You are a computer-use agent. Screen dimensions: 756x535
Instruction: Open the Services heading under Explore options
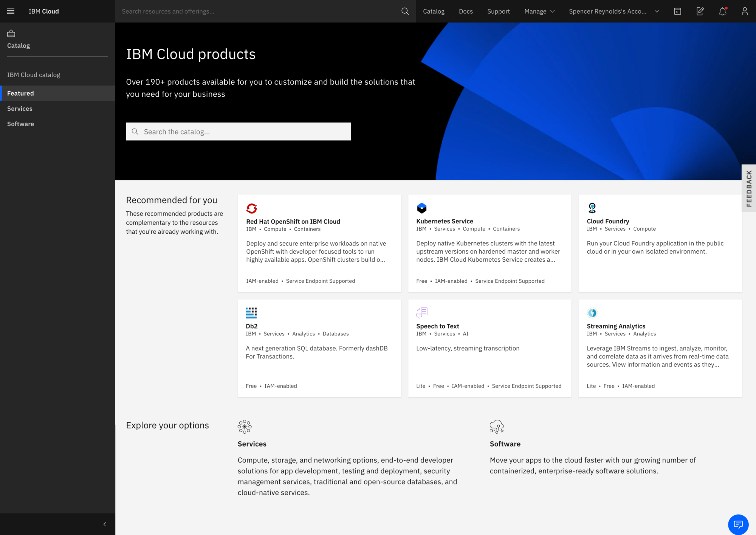pos(252,444)
